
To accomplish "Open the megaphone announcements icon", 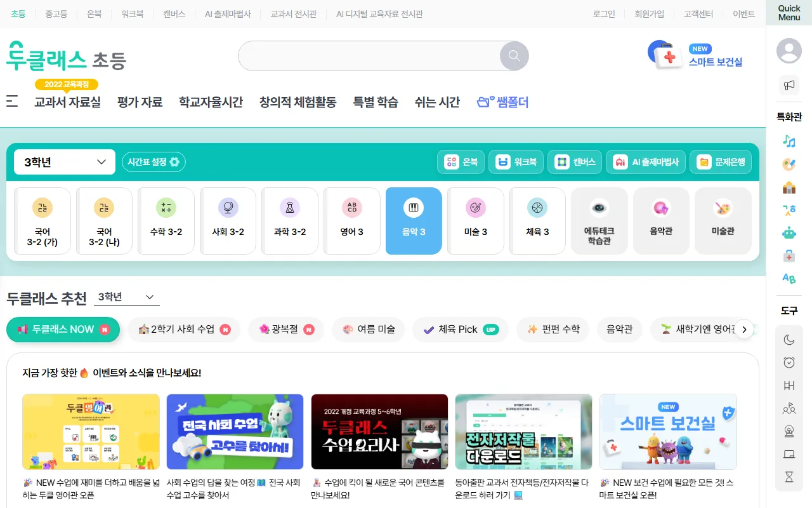I will 789,84.
